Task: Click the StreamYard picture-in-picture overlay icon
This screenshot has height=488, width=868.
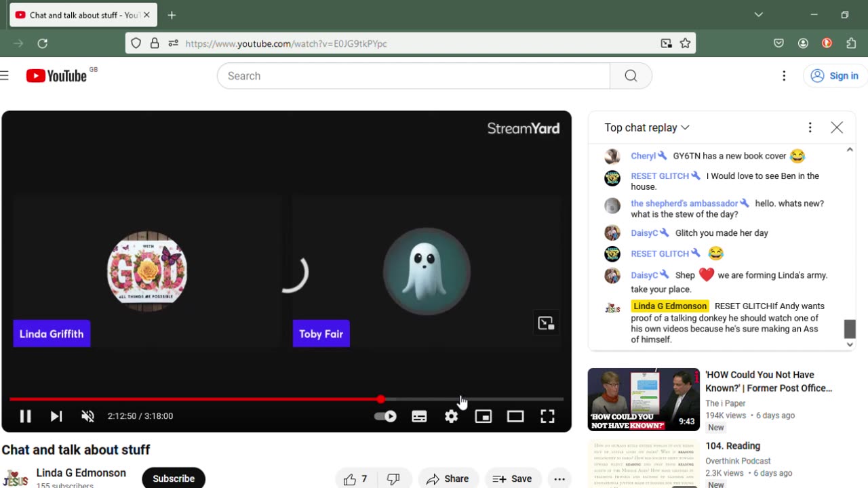Action: pyautogui.click(x=546, y=323)
